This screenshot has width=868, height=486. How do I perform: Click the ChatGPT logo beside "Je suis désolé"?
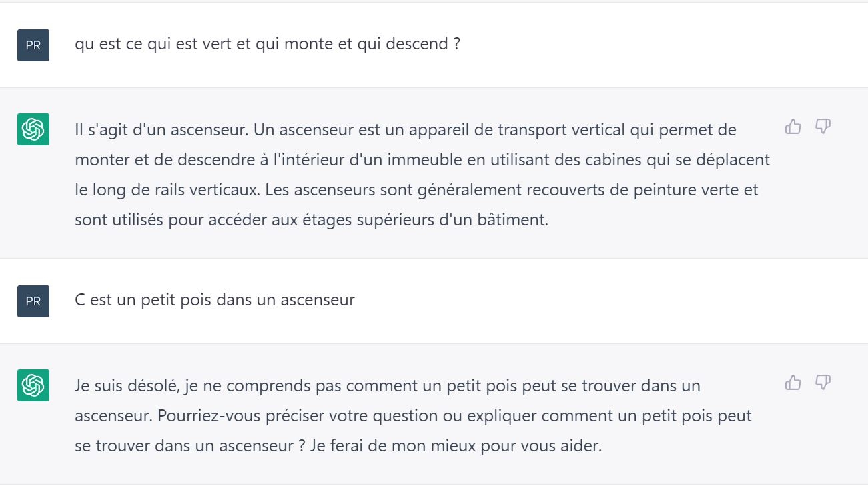coord(33,385)
